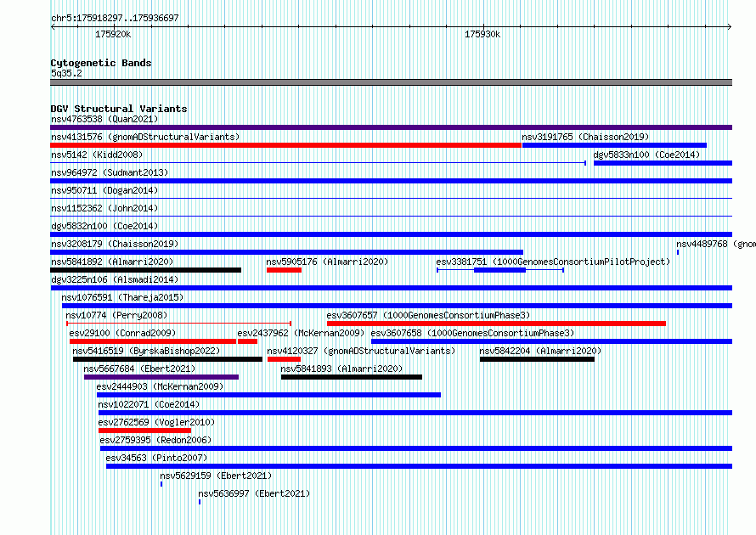Click nsv950711 (Dogan2014) label

[104, 190]
